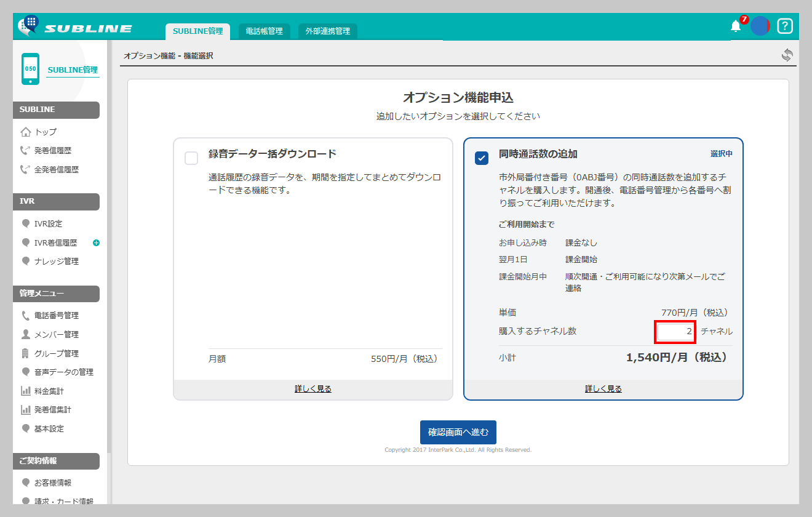
Task: Click the building icon beside グループ管理
Action: (25, 353)
